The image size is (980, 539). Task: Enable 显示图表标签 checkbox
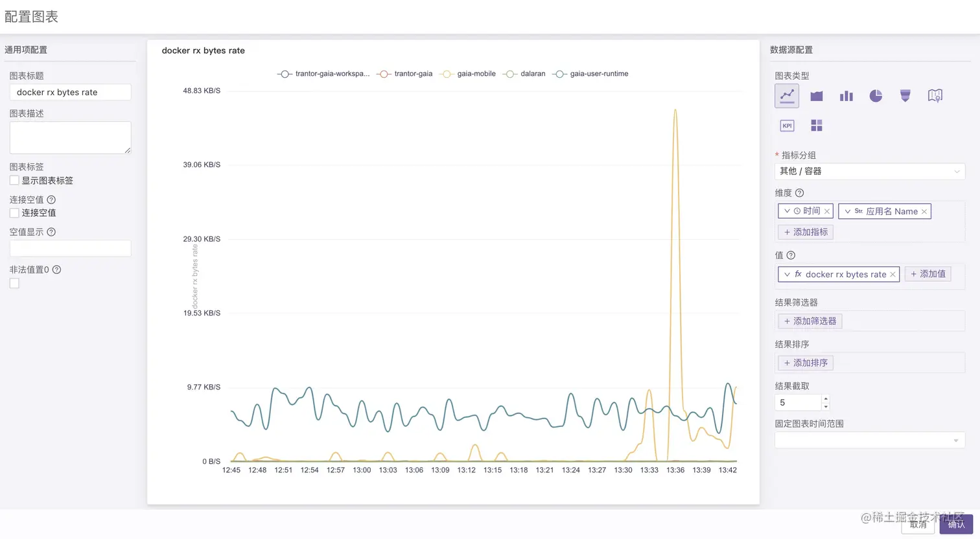(14, 180)
